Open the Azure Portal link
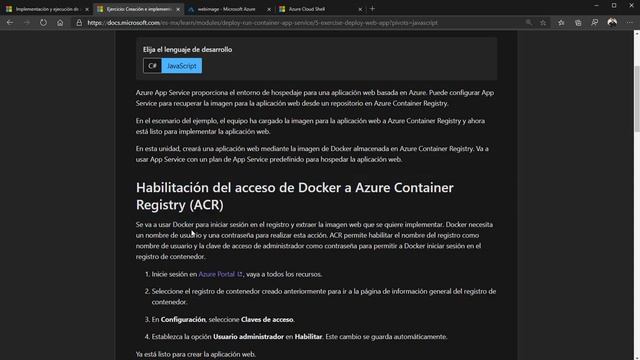 [220, 274]
